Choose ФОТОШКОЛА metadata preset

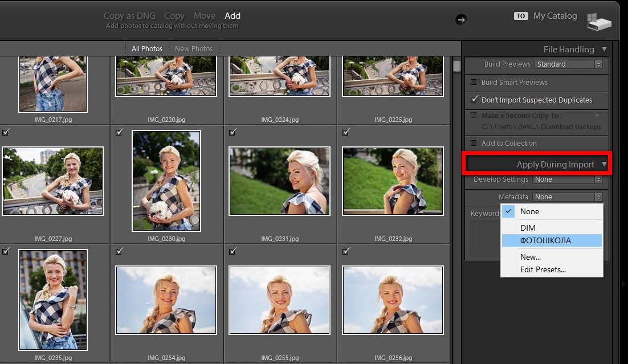point(552,240)
